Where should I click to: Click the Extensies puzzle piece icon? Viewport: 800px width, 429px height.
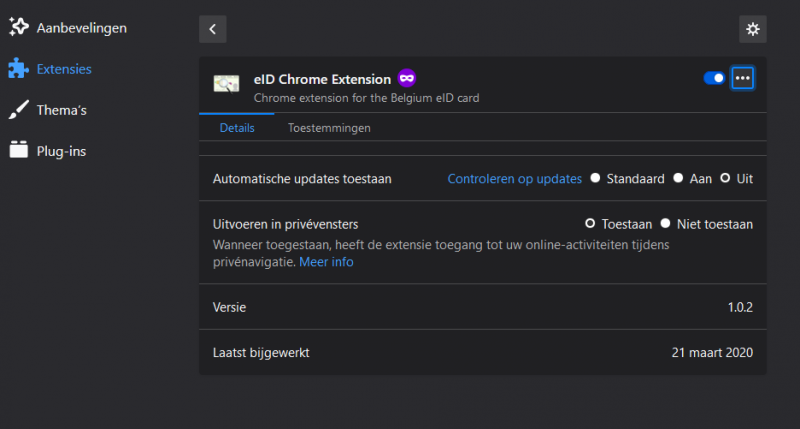coord(18,69)
